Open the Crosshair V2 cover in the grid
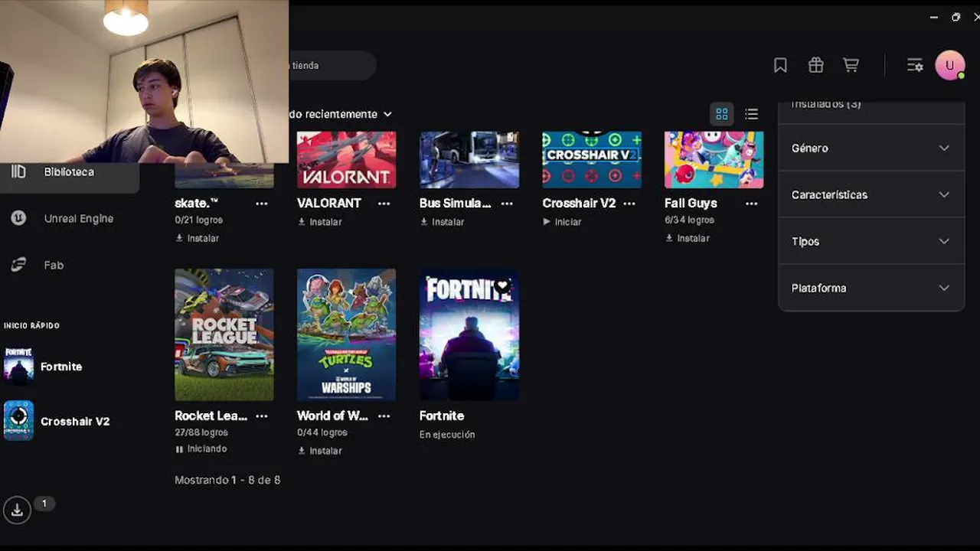 592,160
